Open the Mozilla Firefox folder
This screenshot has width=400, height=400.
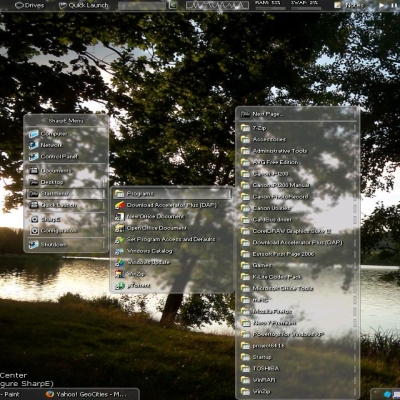[x=298, y=311]
